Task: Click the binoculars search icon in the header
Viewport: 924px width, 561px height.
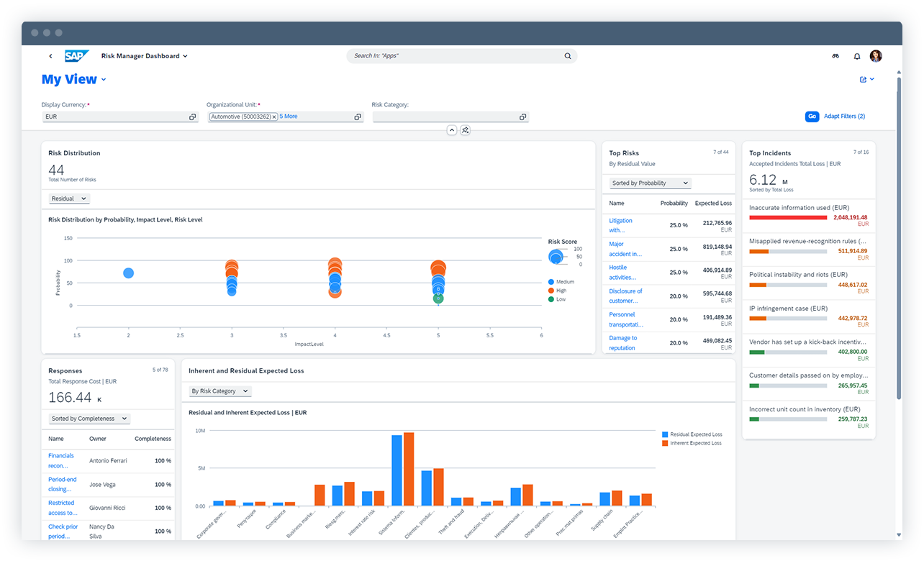Action: coord(835,55)
